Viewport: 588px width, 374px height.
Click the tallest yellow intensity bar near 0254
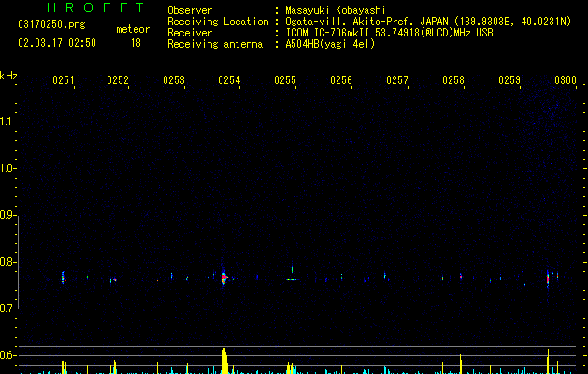pyautogui.click(x=224, y=361)
